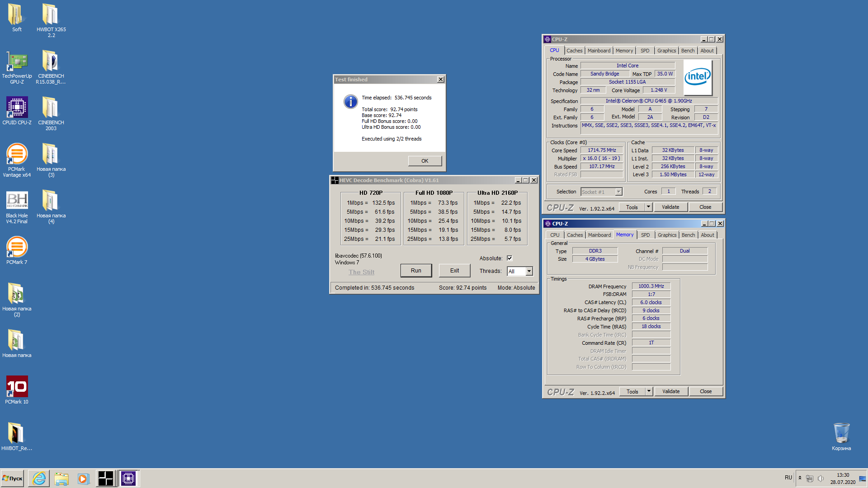Launch the TechPowerUp GPU-Z shortcut
The height and width of the screenshot is (488, 868).
click(x=17, y=67)
